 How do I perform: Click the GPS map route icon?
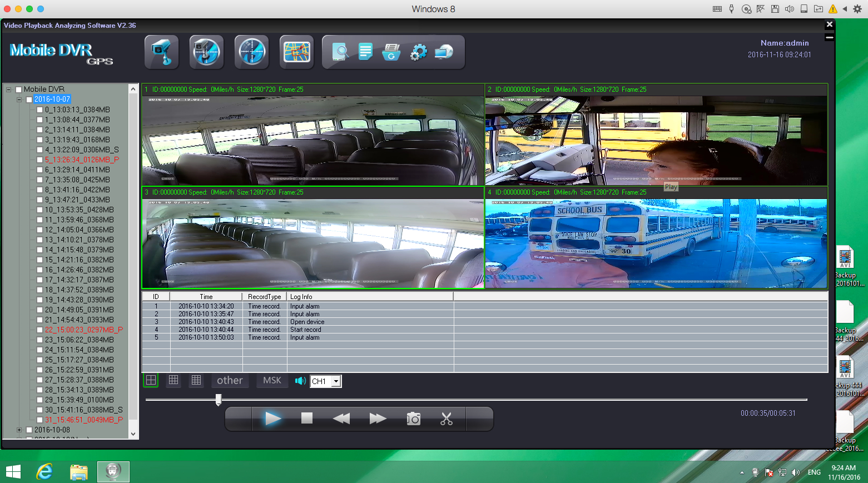[296, 52]
